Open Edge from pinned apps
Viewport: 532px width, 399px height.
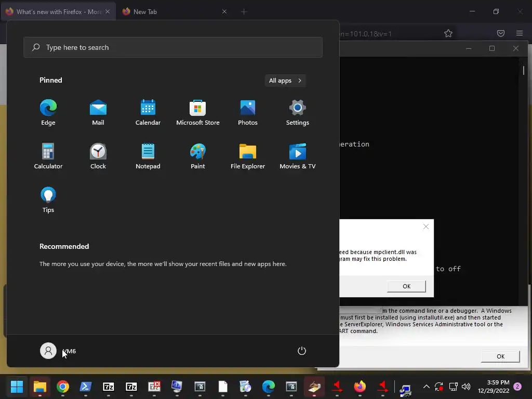(48, 113)
